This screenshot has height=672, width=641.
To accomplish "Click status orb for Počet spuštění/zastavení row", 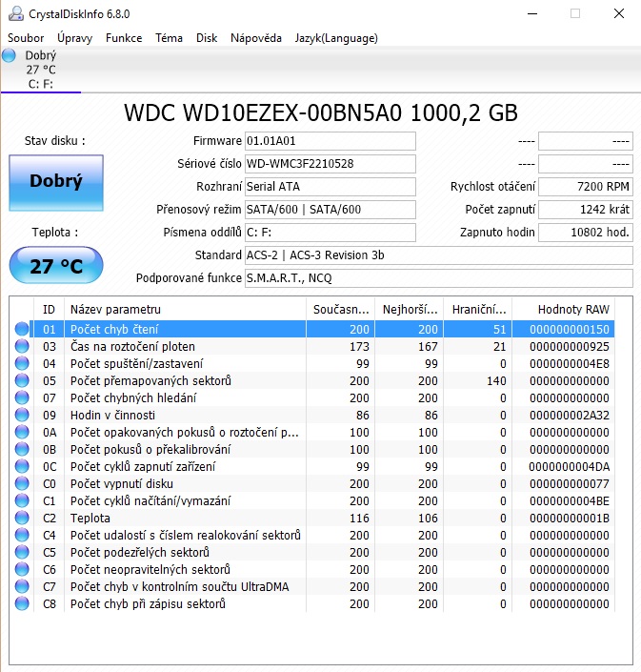I will tap(22, 363).
